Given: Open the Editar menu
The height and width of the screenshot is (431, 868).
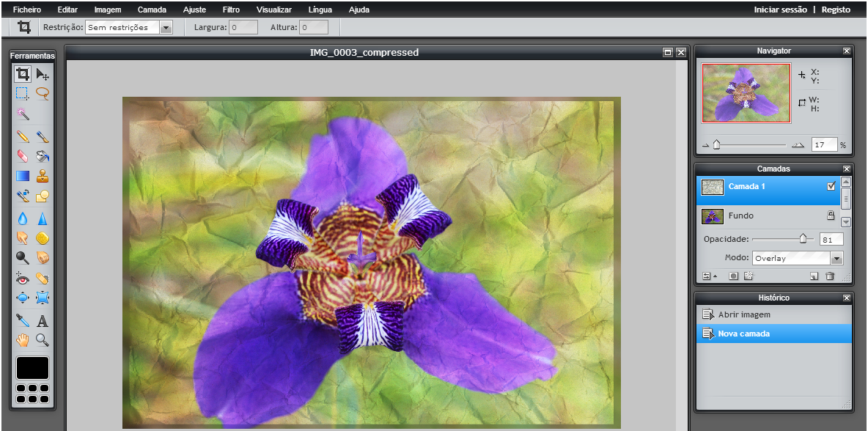Looking at the screenshot, I should pos(67,10).
